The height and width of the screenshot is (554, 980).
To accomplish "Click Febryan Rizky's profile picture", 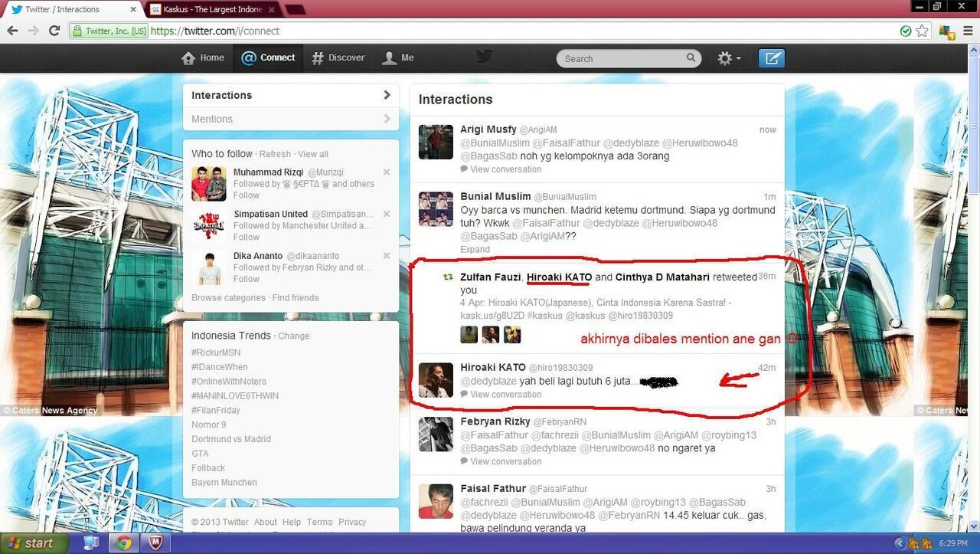I will 436,434.
